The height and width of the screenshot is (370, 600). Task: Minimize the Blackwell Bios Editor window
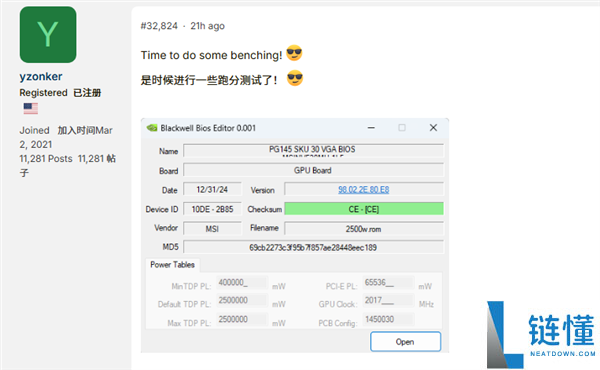(x=371, y=128)
